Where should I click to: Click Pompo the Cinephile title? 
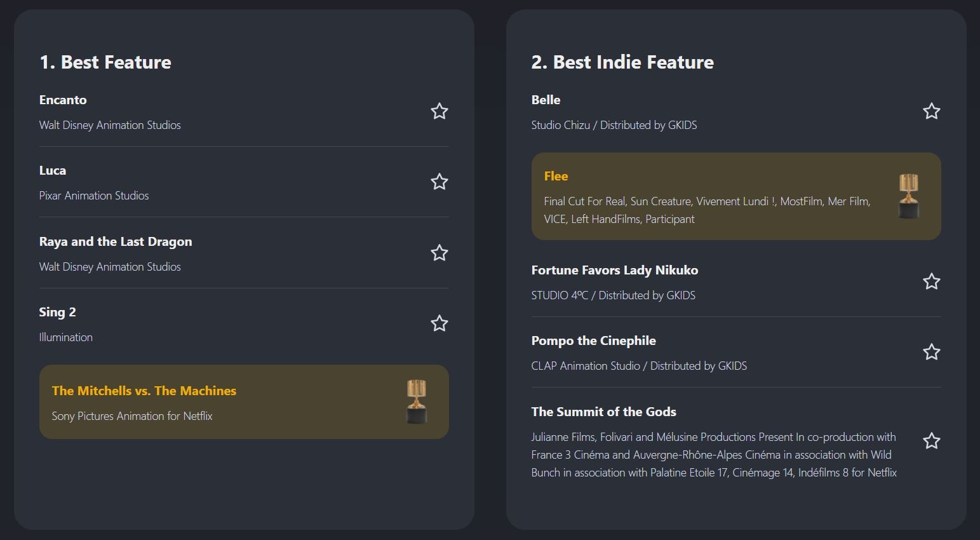click(593, 341)
